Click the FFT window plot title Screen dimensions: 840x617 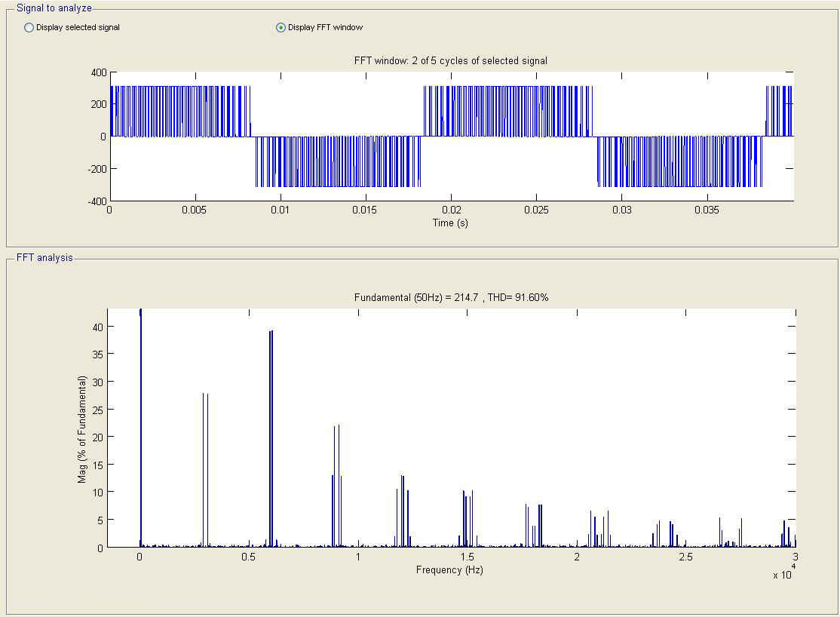[x=451, y=60]
